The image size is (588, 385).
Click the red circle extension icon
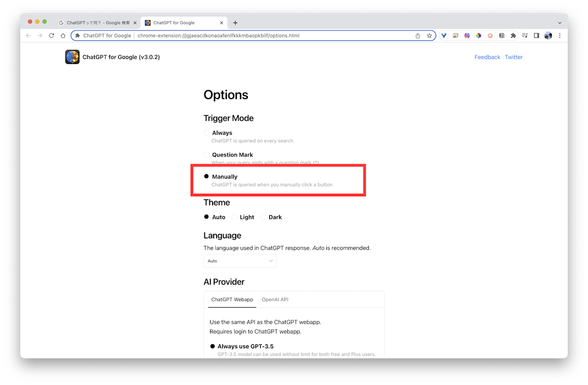pyautogui.click(x=490, y=36)
